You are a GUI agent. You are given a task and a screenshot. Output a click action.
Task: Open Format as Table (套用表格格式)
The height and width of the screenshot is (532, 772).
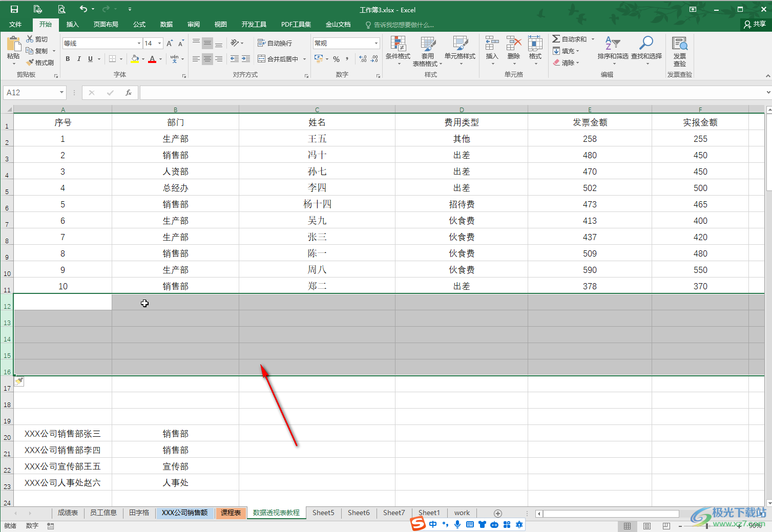tap(427, 51)
